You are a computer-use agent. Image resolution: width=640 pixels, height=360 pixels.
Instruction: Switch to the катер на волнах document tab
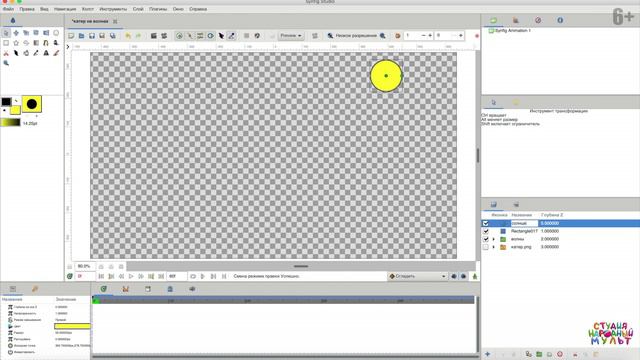tap(90, 21)
